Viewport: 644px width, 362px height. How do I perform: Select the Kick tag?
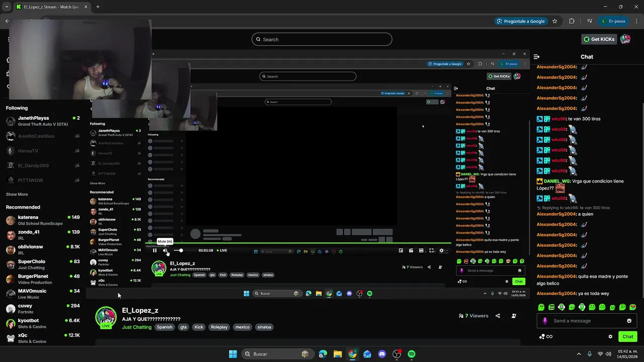click(199, 327)
